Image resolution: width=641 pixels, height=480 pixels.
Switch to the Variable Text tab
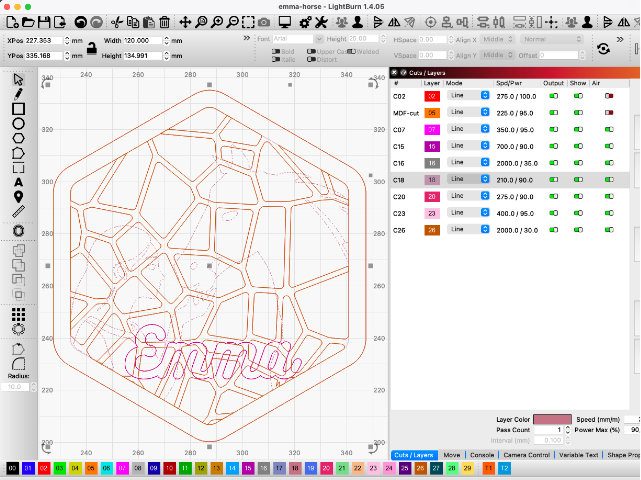click(578, 455)
